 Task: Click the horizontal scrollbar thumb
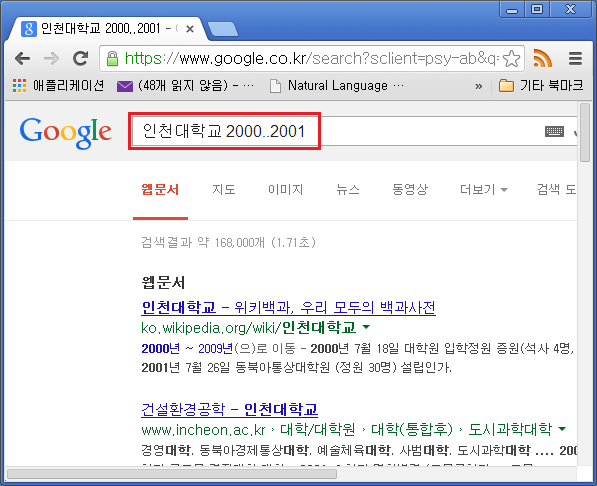172,474
